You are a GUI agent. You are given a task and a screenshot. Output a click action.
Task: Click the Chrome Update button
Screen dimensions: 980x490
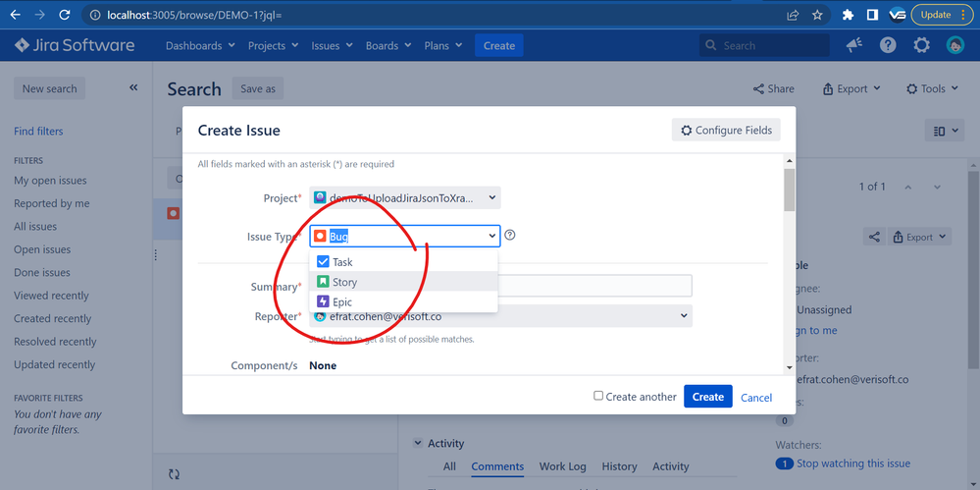click(x=942, y=15)
